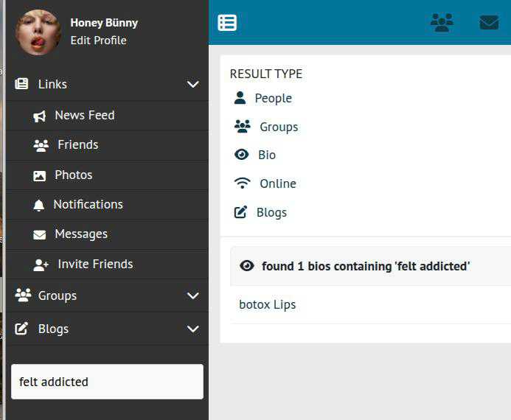Click the search field containing 'felt addicted'
This screenshot has height=420, width=511.
point(107,382)
